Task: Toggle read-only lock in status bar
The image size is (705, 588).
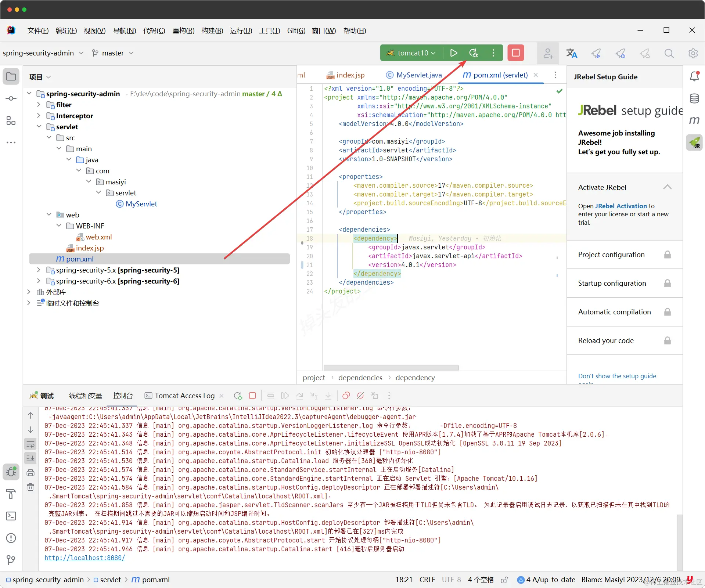Action: click(504, 580)
